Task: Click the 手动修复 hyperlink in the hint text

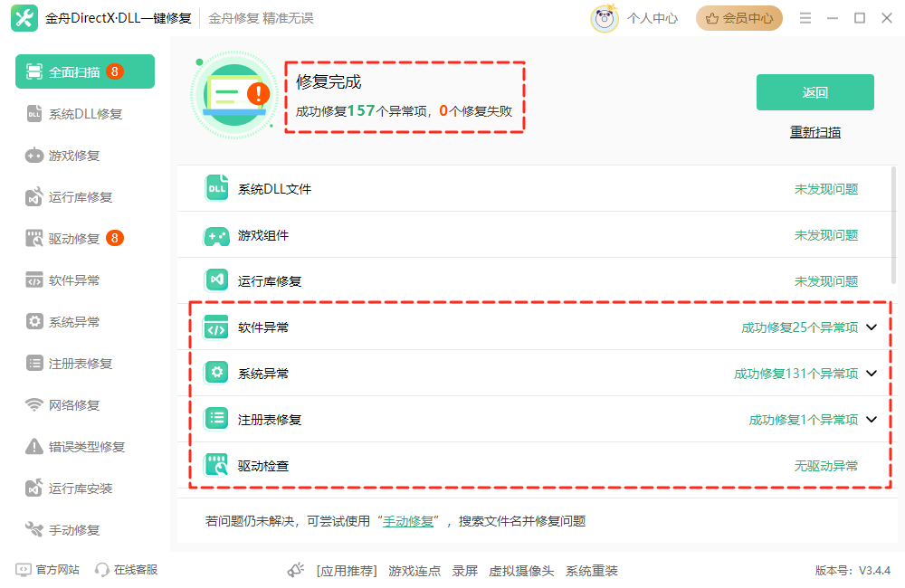Action: pos(408,521)
